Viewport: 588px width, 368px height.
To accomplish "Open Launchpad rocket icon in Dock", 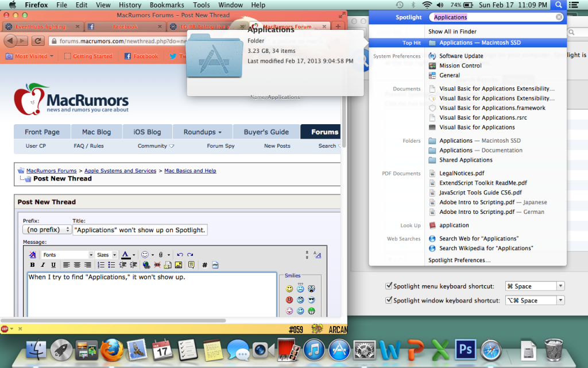I will [61, 350].
